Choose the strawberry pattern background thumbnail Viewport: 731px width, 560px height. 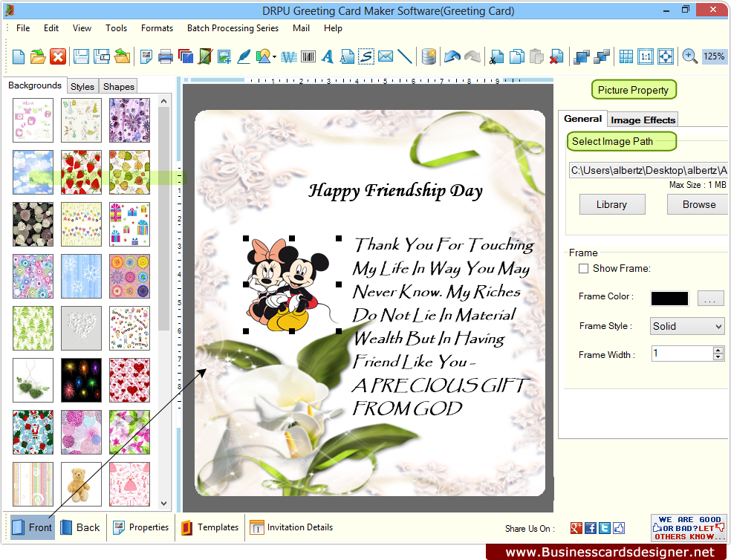81,172
